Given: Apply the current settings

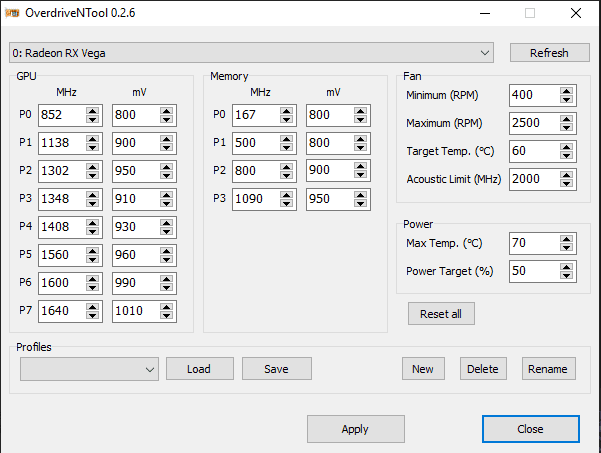Looking at the screenshot, I should coord(356,429).
